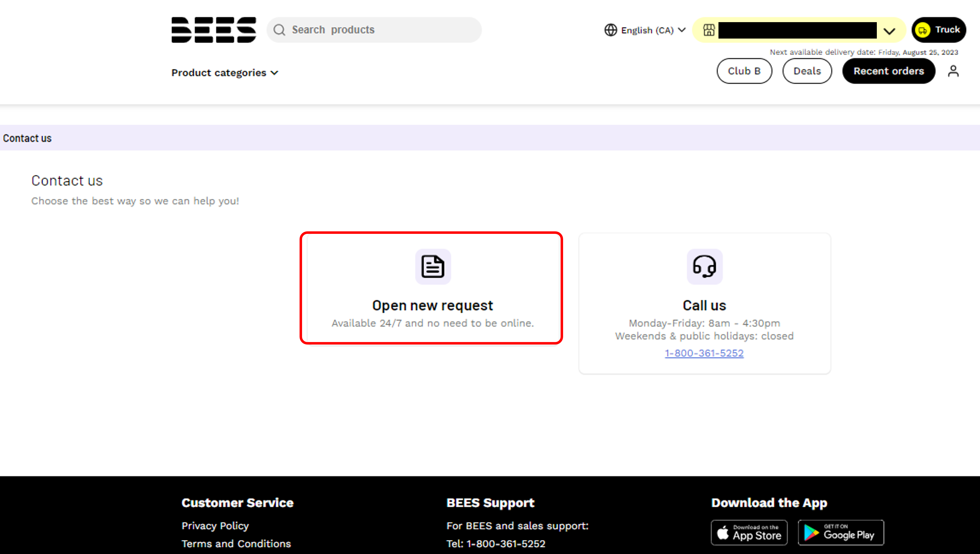Open the Club B page
The width and height of the screenshot is (980, 554).
(744, 71)
